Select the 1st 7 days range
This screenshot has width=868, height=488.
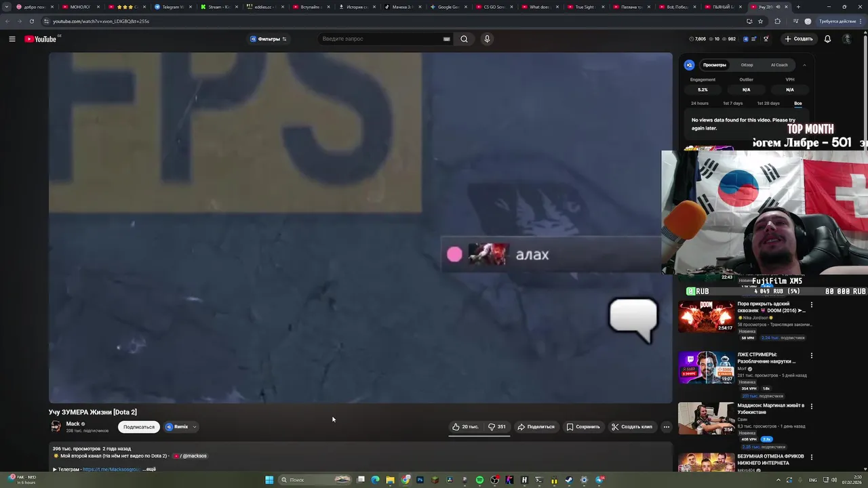[x=732, y=103]
